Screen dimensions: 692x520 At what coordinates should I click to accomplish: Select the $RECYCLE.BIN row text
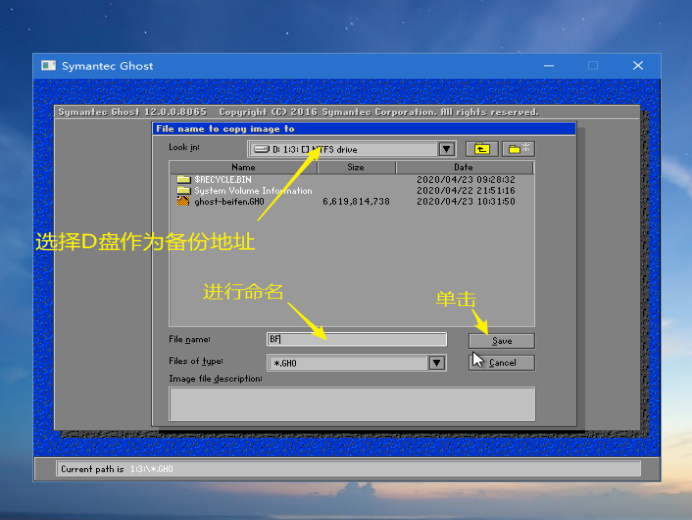(x=223, y=180)
